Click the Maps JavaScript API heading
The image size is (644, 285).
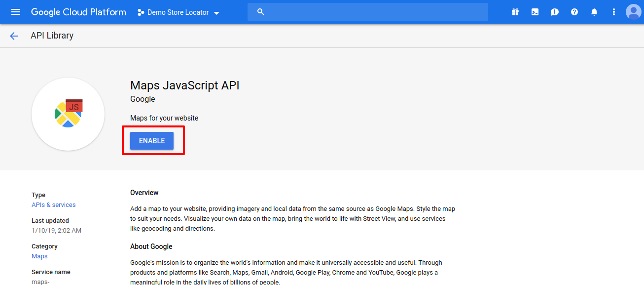pyautogui.click(x=184, y=85)
